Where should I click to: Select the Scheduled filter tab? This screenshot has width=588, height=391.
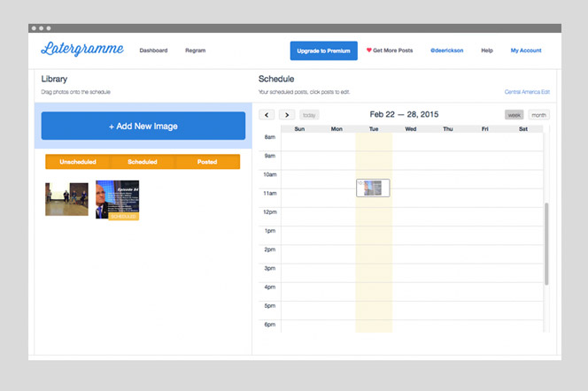(143, 162)
